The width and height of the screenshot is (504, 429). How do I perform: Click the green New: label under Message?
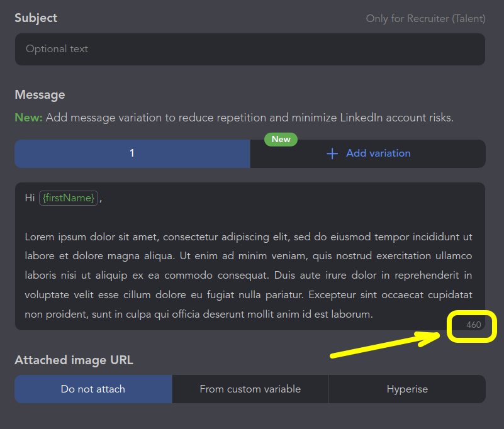(x=28, y=118)
